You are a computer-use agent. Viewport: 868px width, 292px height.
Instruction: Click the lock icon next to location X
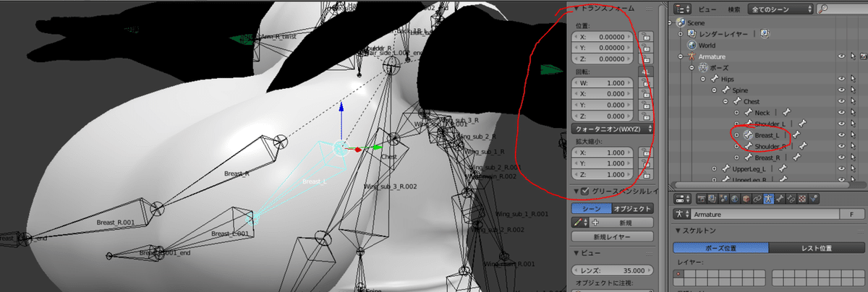(x=646, y=36)
